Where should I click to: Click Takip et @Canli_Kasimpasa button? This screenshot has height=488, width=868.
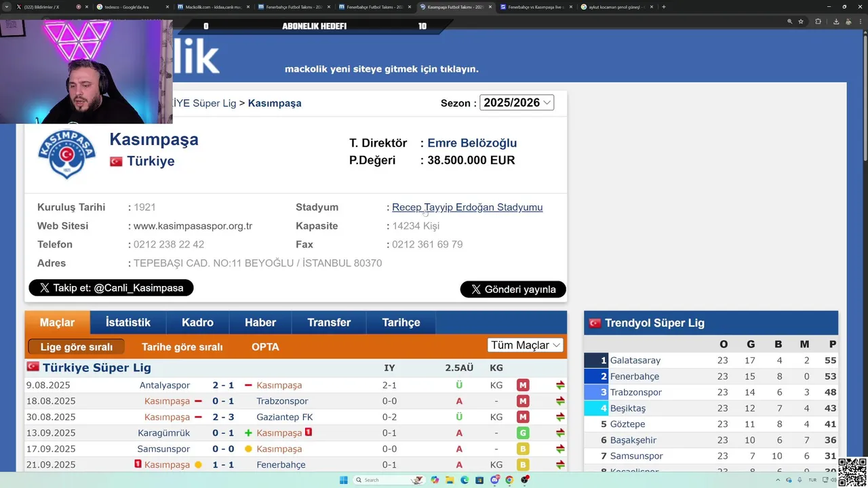(x=111, y=288)
